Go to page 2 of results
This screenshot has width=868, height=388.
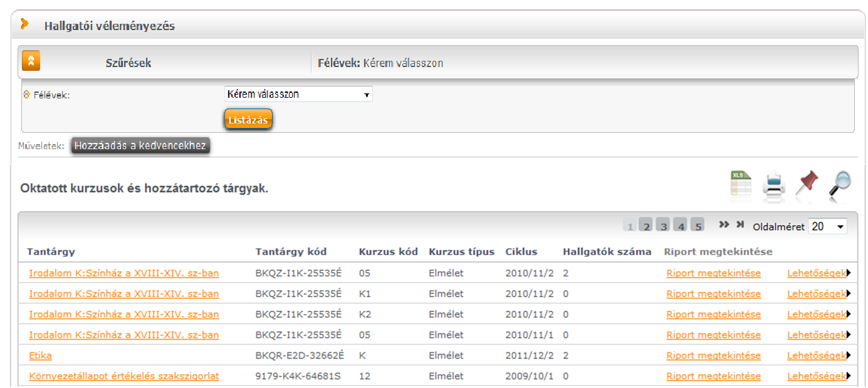coord(647,226)
